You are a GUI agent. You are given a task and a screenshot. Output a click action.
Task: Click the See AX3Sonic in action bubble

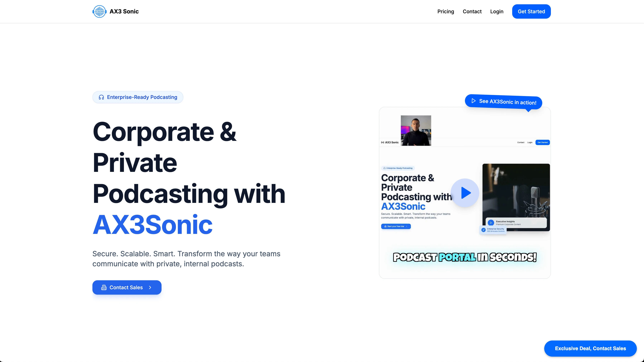(x=503, y=102)
